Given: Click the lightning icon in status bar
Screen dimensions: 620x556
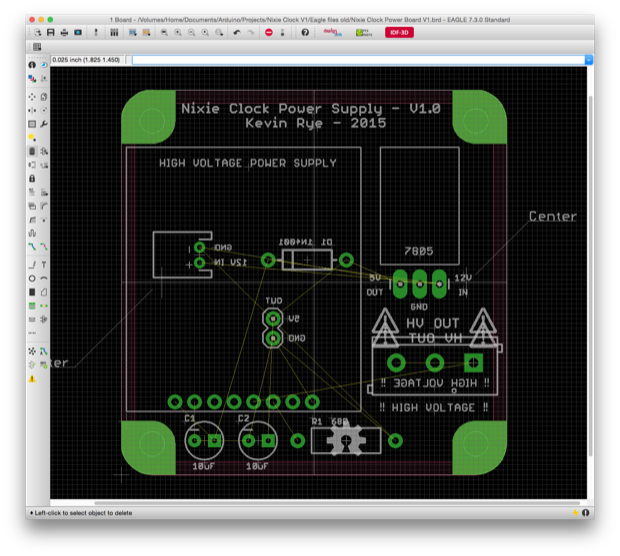Looking at the screenshot, I should pyautogui.click(x=575, y=513).
